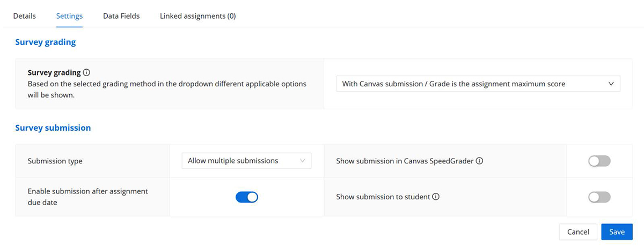Click chevron arrow of Submission type dropdown
The image size is (644, 247).
(x=303, y=161)
